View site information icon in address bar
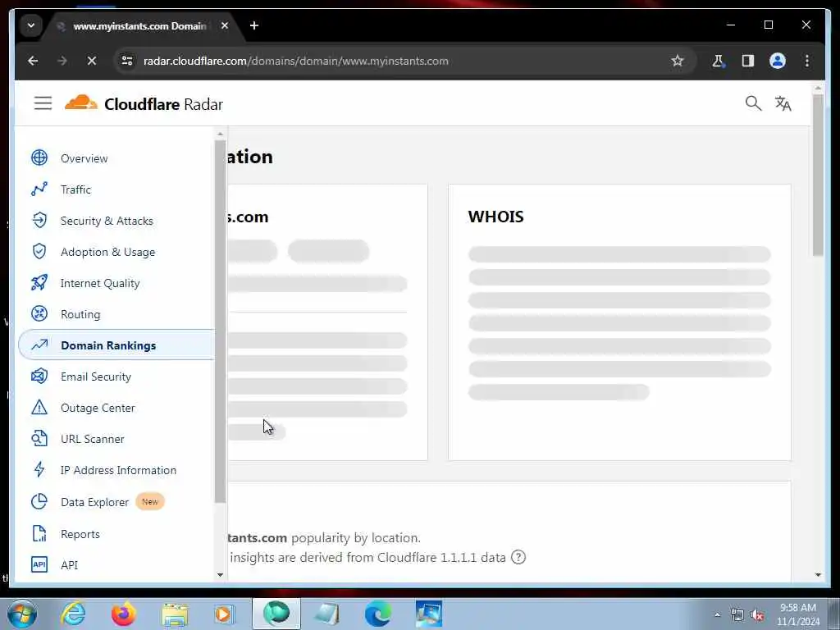The height and width of the screenshot is (630, 840). 127,61
